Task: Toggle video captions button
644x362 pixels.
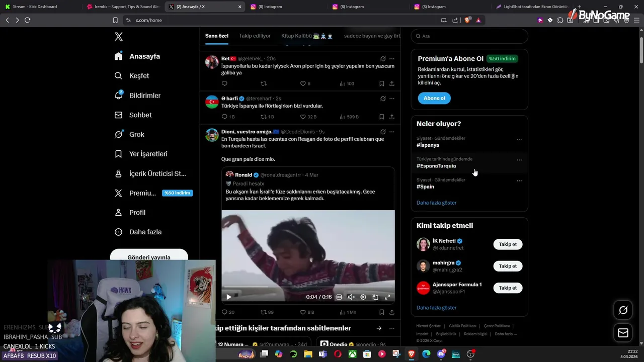Action: [x=339, y=297]
